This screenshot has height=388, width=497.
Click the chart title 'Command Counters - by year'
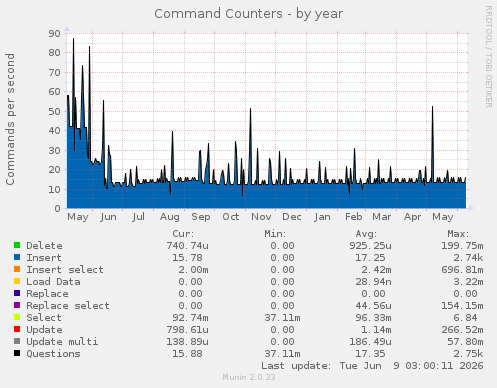(x=248, y=14)
